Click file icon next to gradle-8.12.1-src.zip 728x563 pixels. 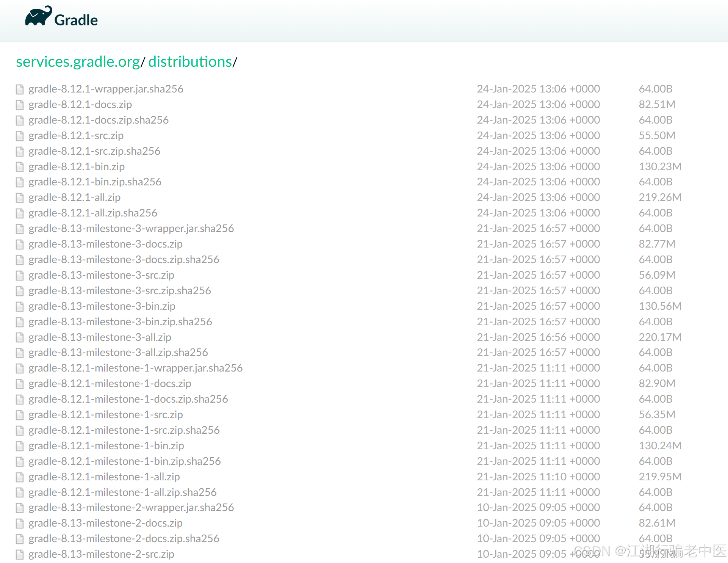[x=20, y=136]
